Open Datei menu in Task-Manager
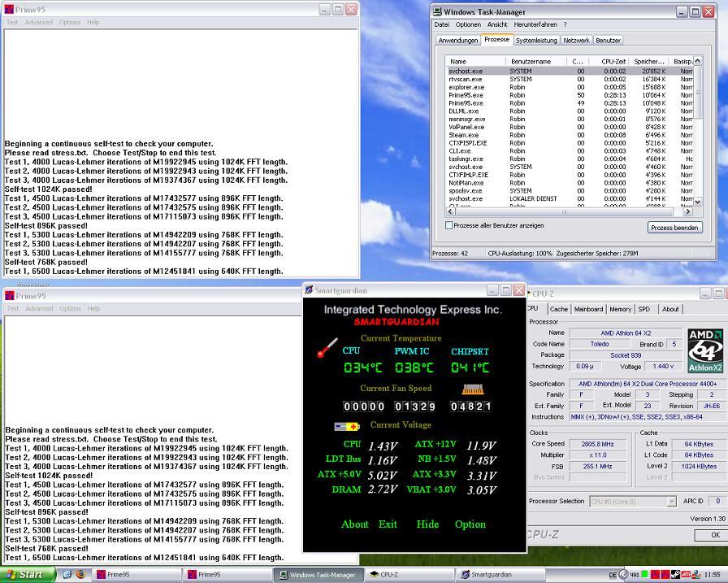Viewport: 728px width, 583px height. click(x=441, y=24)
